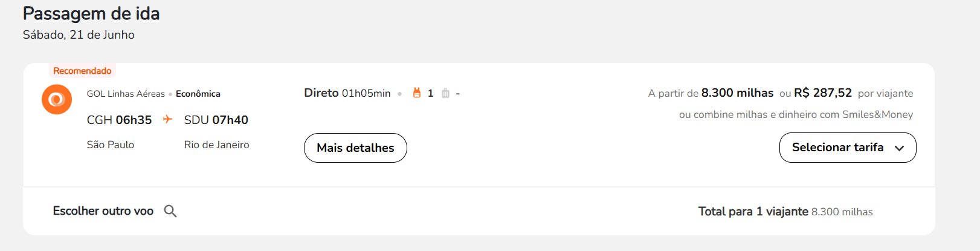Click the magnifier icon beside Escolher outro voo
This screenshot has height=251, width=980.
click(x=170, y=211)
